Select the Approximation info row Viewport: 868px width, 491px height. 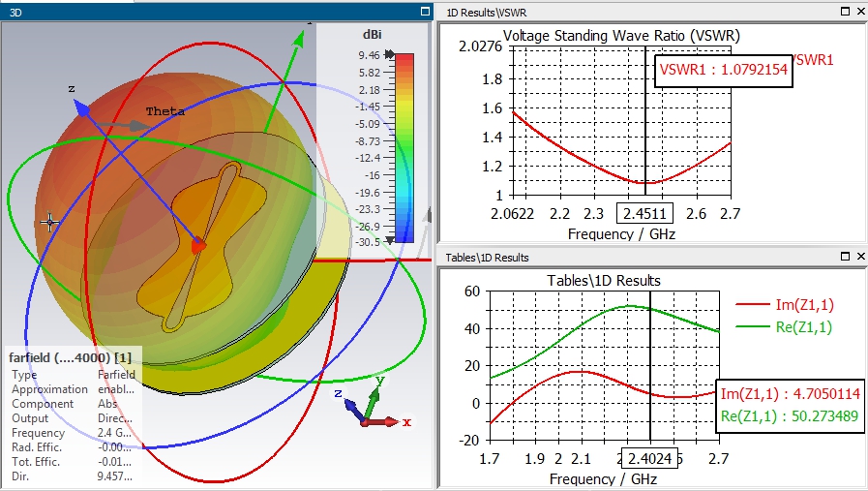click(74, 389)
